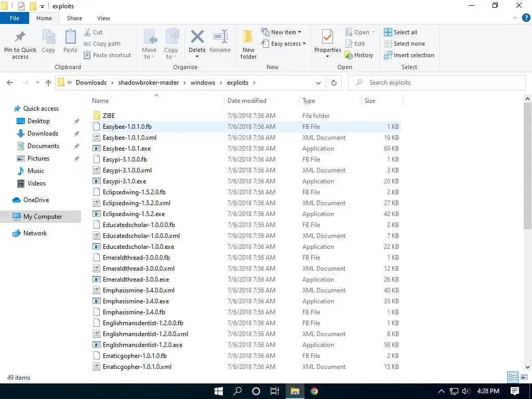Viewport: 532px width, 399px height.
Task: Click the Paste ribbon button
Action: pos(70,42)
